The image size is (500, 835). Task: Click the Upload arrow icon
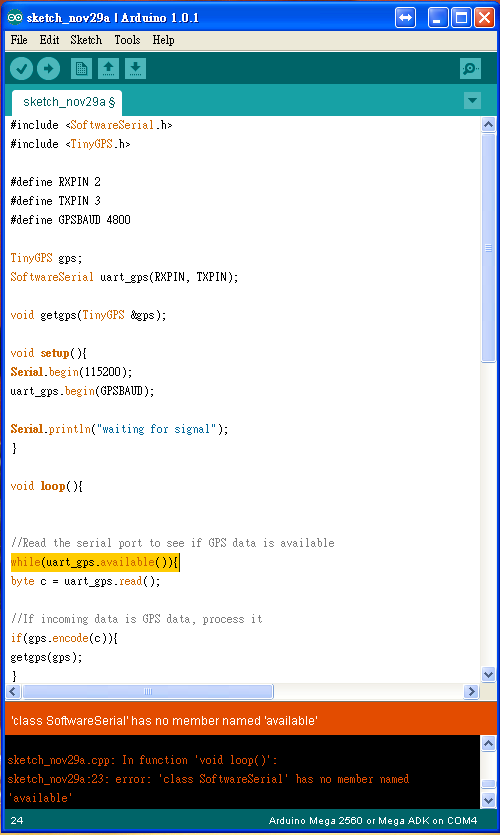click(x=48, y=69)
